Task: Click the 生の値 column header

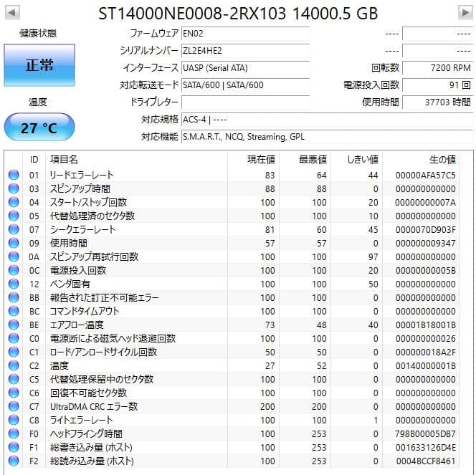Action: coord(421,160)
